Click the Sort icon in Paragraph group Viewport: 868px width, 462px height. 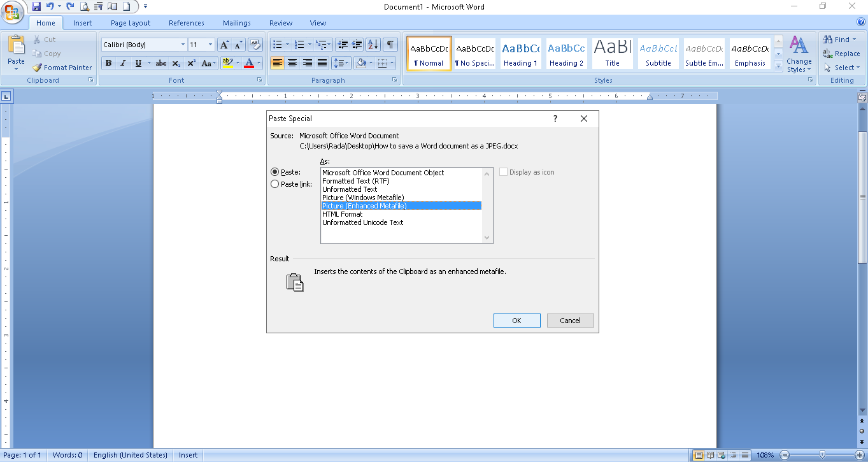tap(373, 45)
